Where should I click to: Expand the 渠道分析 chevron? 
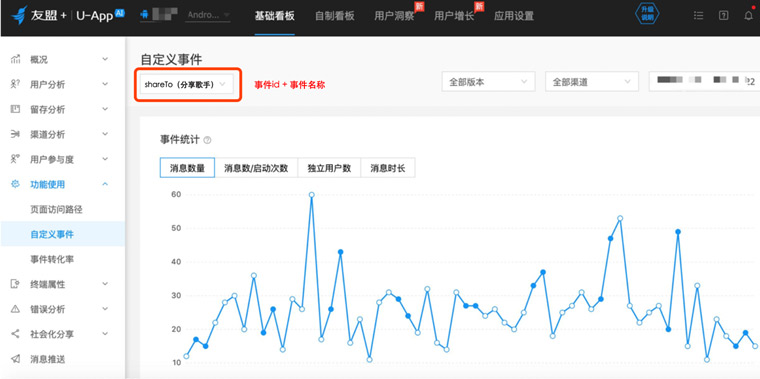click(105, 134)
